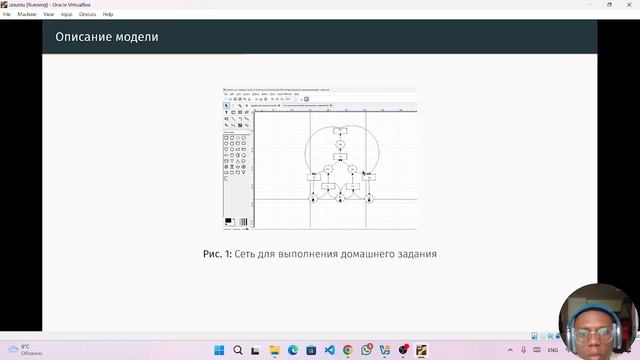Open File Explorer from the taskbar

coord(274,350)
